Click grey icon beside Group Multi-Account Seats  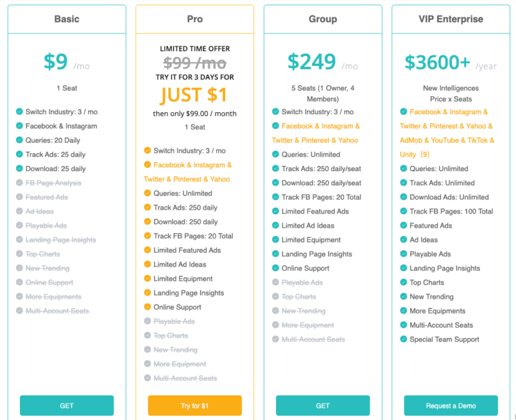[x=276, y=339]
